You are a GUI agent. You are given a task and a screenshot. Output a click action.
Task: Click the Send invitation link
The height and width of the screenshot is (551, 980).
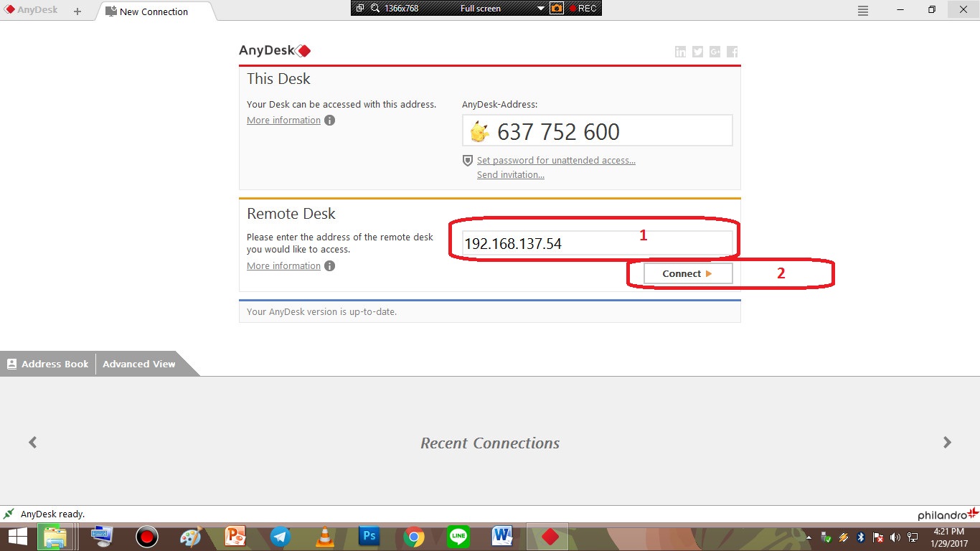coord(510,175)
